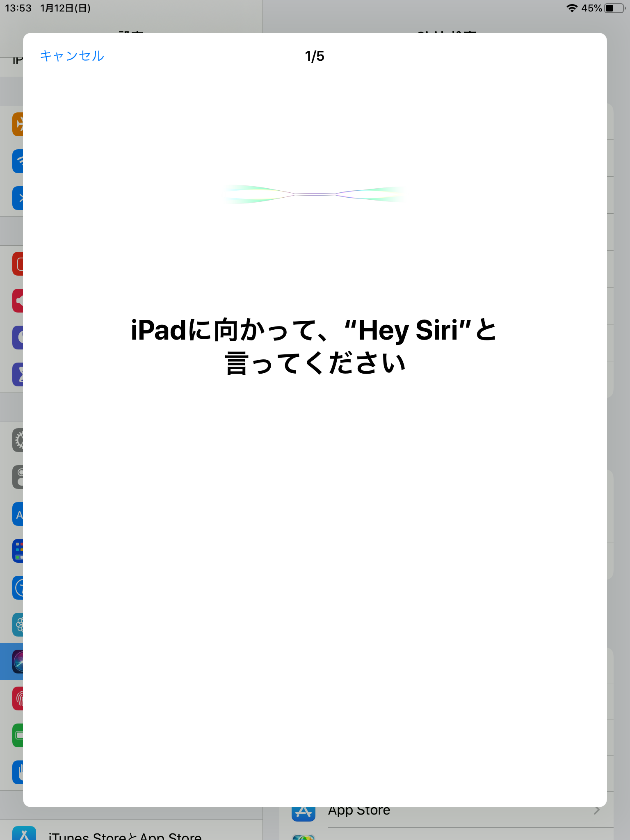Open the Display & Brightness AA icon
This screenshot has height=840, width=630.
point(18,514)
